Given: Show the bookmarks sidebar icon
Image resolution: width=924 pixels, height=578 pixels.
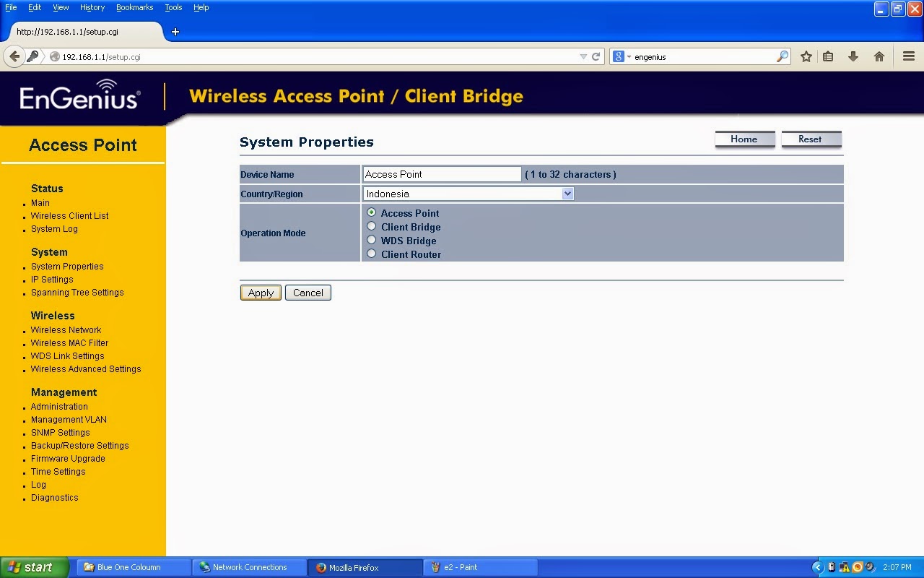Looking at the screenshot, I should point(828,56).
